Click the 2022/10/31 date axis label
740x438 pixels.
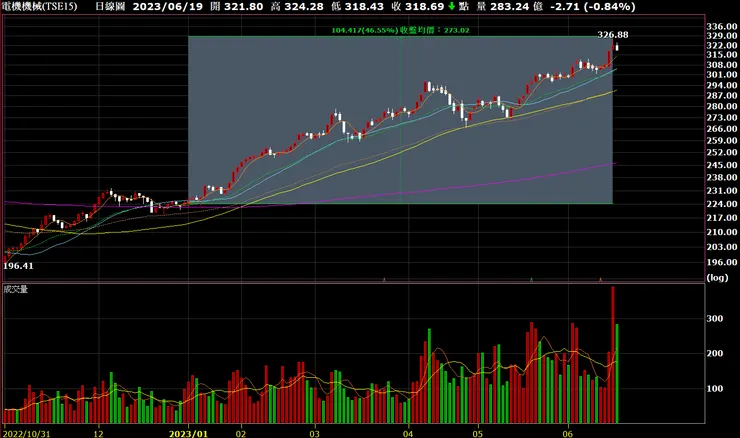26,433
